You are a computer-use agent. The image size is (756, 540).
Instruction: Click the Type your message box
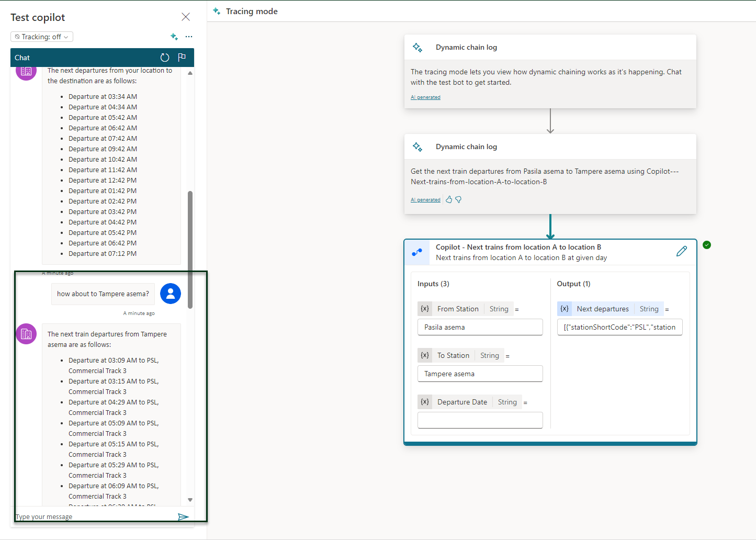click(x=94, y=517)
